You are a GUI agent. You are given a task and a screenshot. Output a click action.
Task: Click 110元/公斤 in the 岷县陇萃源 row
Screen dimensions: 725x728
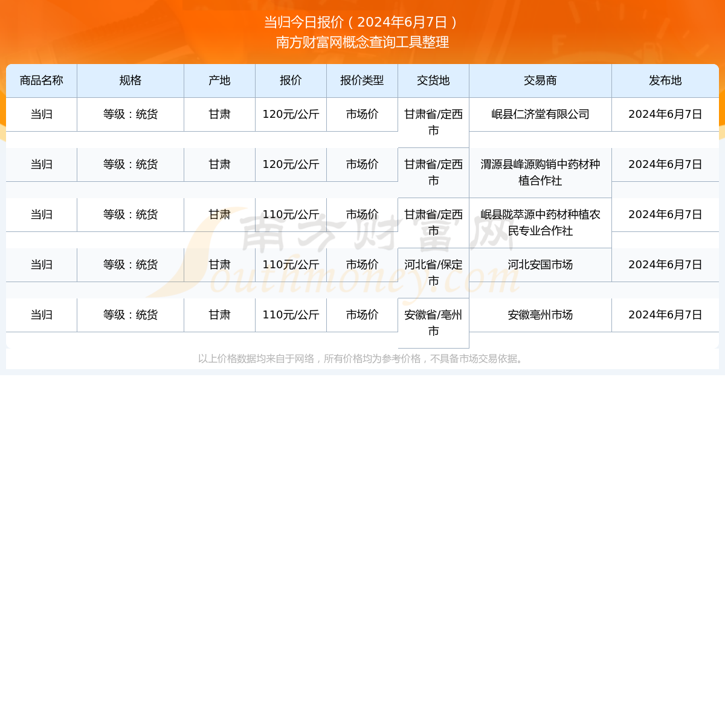291,214
